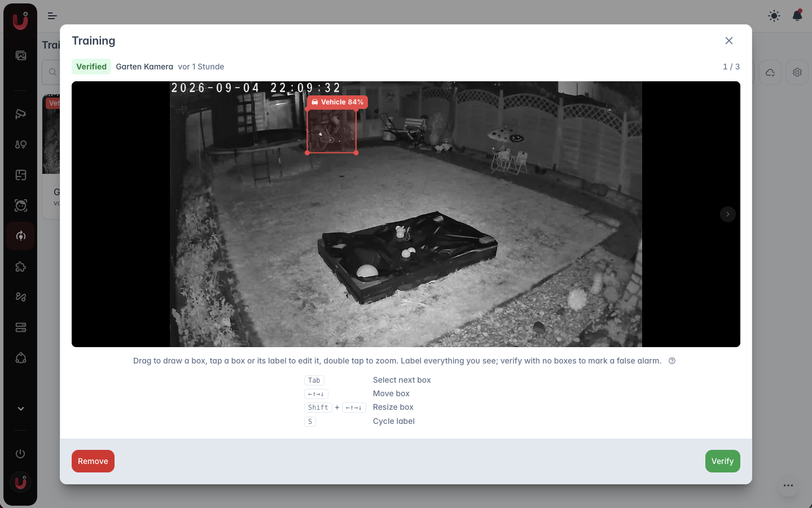Open the bell notifications icon

pyautogui.click(x=797, y=16)
